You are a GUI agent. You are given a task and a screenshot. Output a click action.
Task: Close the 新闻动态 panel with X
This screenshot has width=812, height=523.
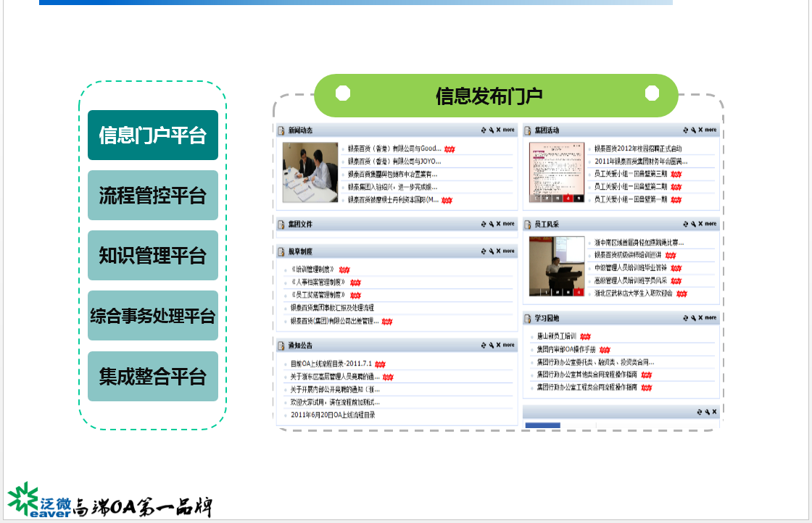[498, 130]
